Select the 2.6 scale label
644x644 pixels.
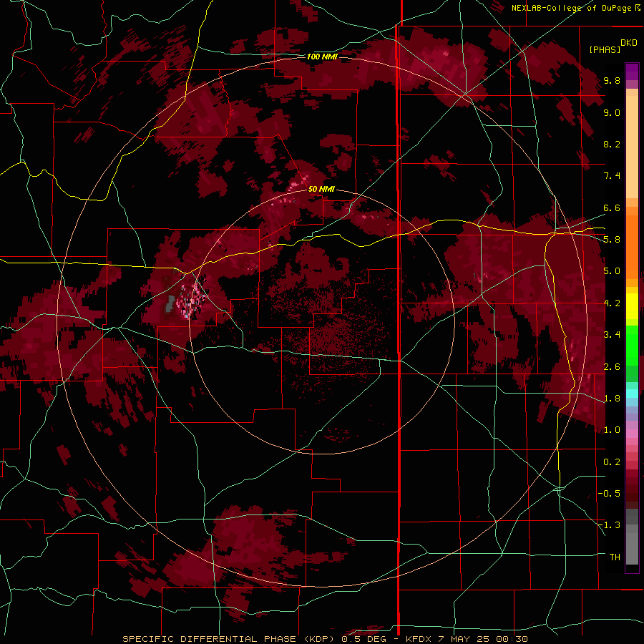pyautogui.click(x=612, y=367)
